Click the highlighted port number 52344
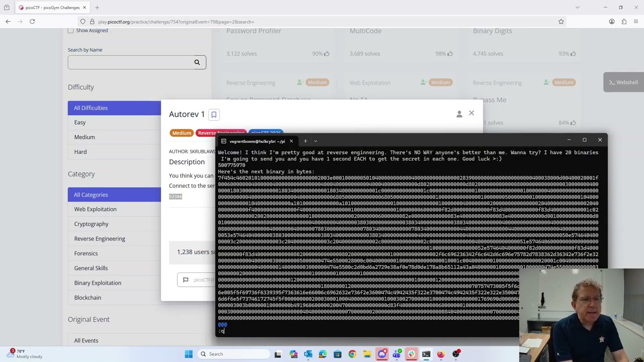644x362 pixels. pyautogui.click(x=176, y=197)
